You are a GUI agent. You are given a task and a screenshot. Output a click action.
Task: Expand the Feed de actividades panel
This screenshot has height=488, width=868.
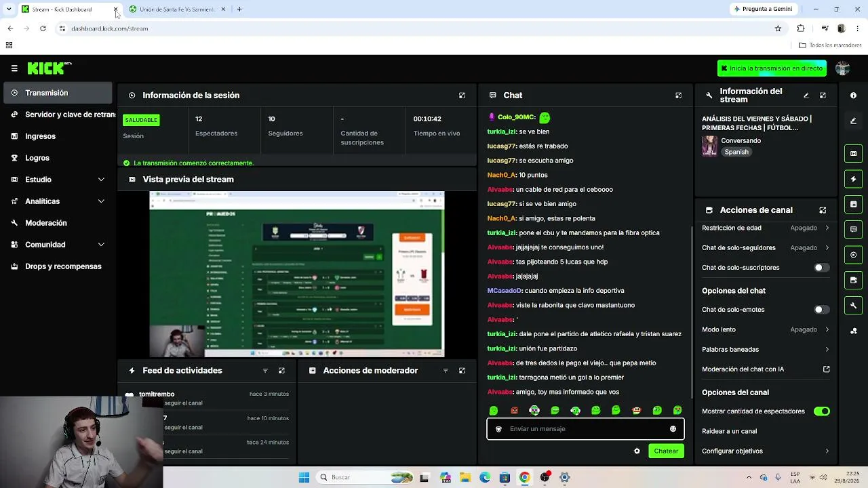click(281, 371)
